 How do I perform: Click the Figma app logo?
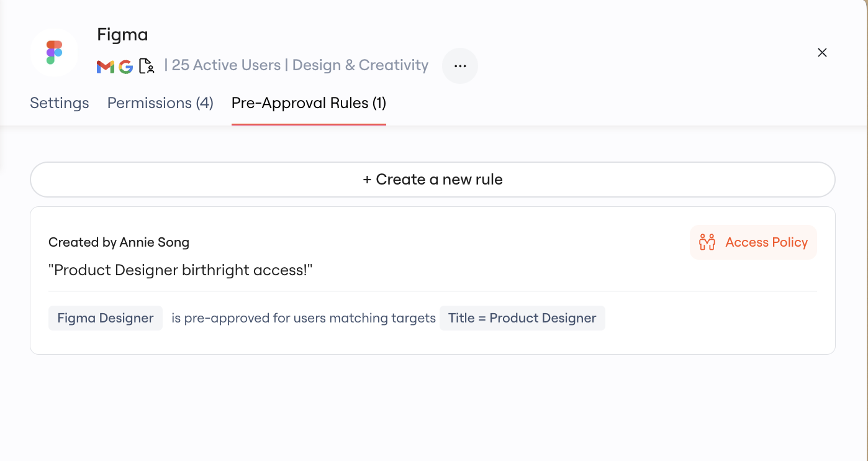(x=54, y=53)
